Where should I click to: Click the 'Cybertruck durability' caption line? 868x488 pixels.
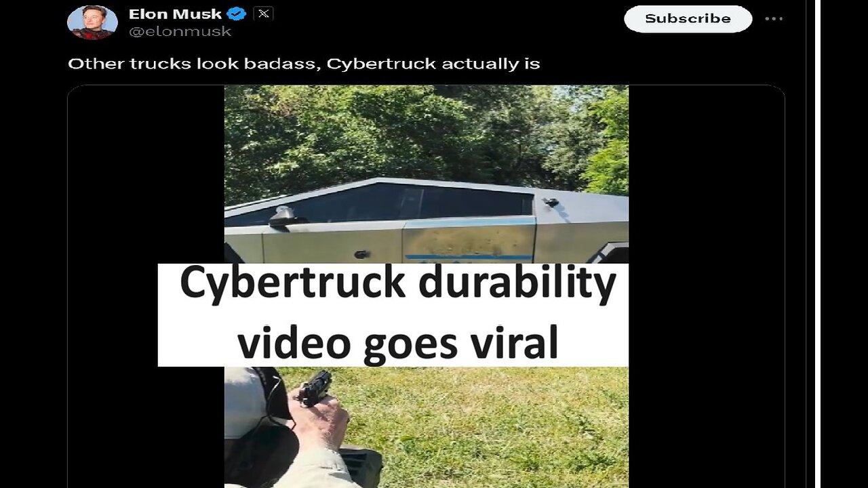tap(398, 284)
